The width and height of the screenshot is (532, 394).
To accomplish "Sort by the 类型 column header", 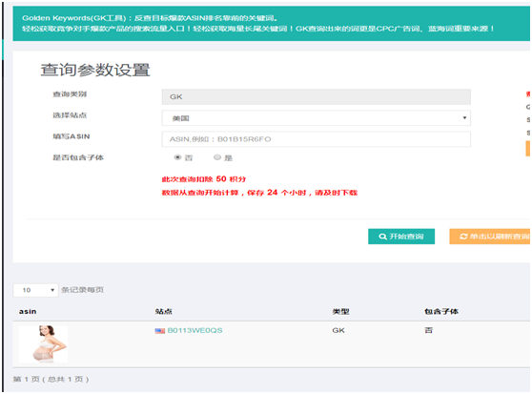I will [x=340, y=311].
